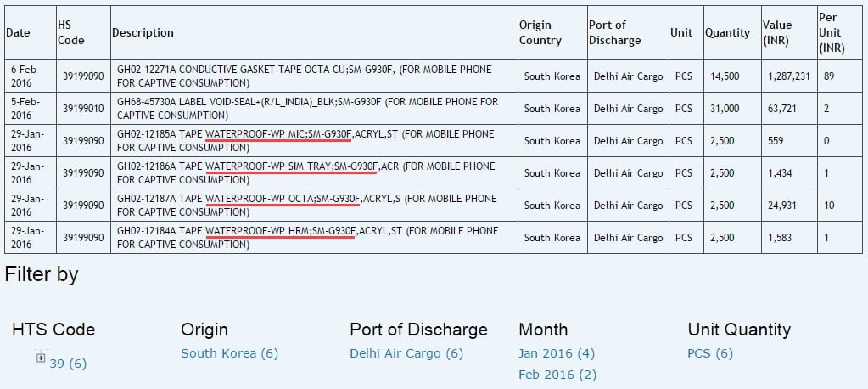This screenshot has width=868, height=389.
Task: Click the Value (INR) column header
Action: pyautogui.click(x=777, y=32)
